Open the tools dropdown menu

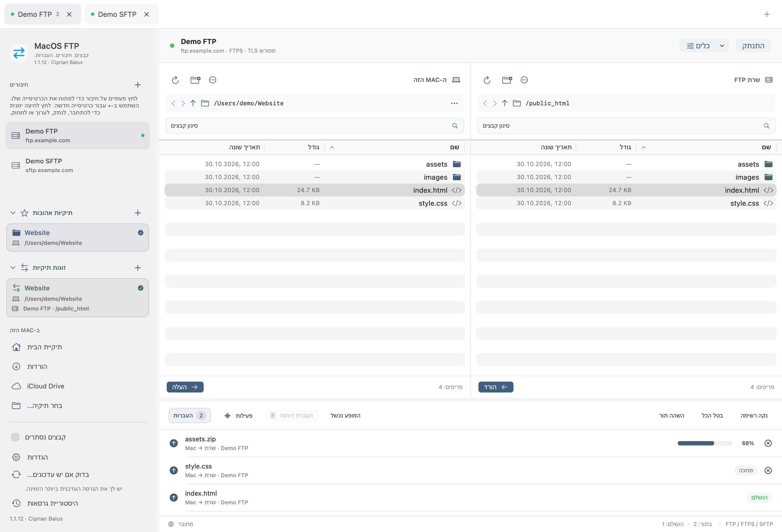click(x=704, y=46)
